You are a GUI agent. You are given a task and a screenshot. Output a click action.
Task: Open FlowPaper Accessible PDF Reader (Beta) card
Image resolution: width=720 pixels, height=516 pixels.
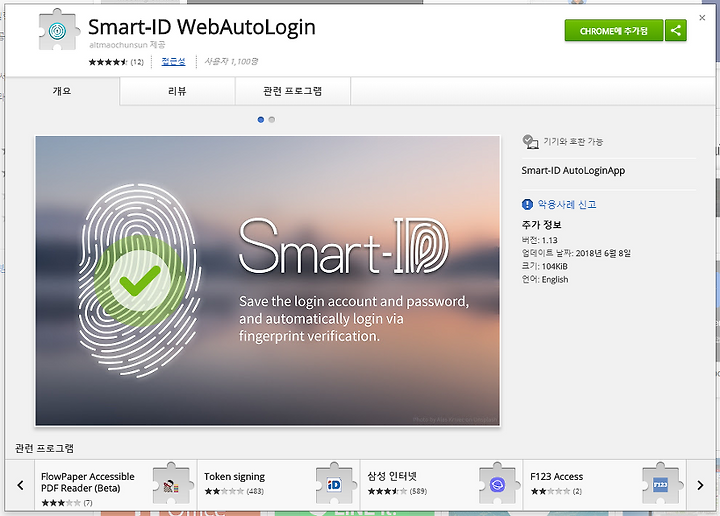pyautogui.click(x=116, y=485)
